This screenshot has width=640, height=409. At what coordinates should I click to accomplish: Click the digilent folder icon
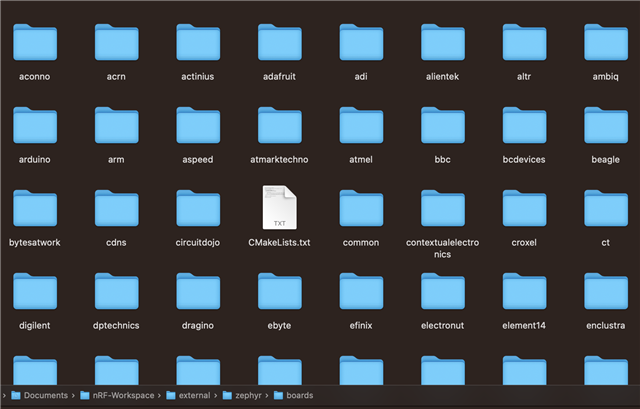[x=34, y=292]
